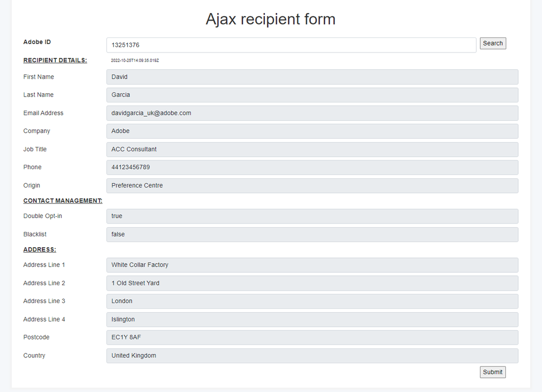Click the Address Line 1 field
This screenshot has height=392, width=542.
312,265
